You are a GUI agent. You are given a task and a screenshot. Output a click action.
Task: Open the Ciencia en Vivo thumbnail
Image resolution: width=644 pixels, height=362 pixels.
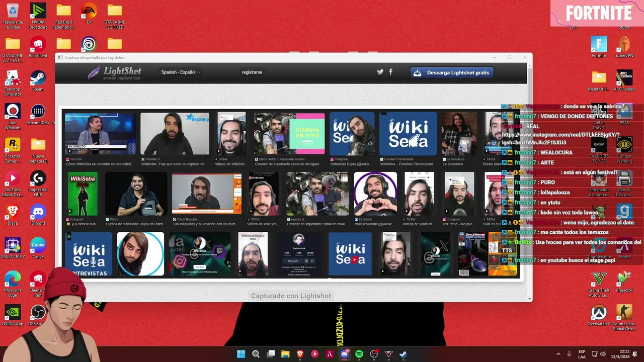(289, 134)
